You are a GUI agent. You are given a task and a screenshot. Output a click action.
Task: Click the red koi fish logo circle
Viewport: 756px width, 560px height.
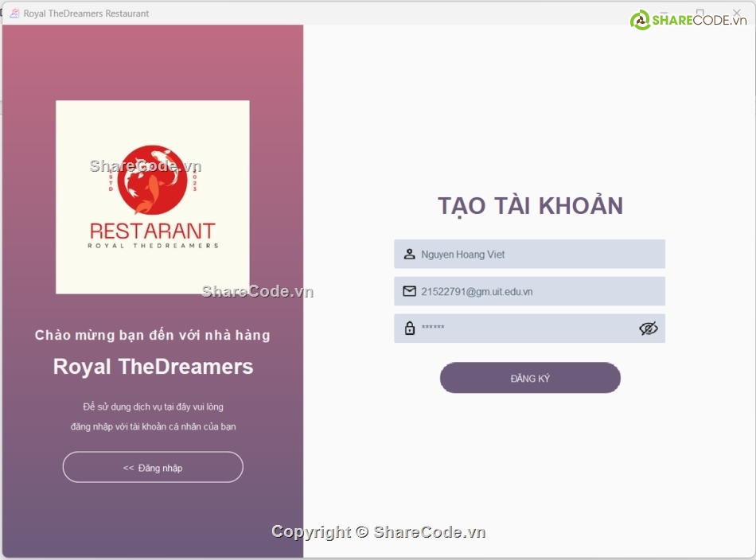coord(152,180)
